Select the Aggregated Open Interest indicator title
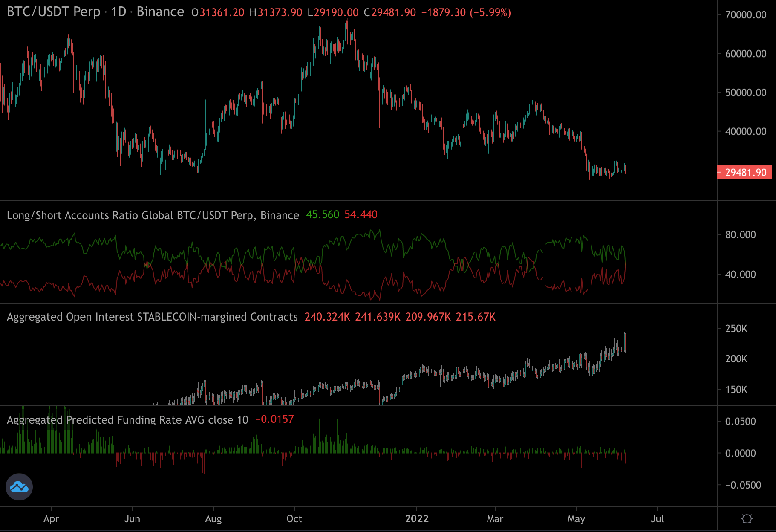776x532 pixels. 152,317
